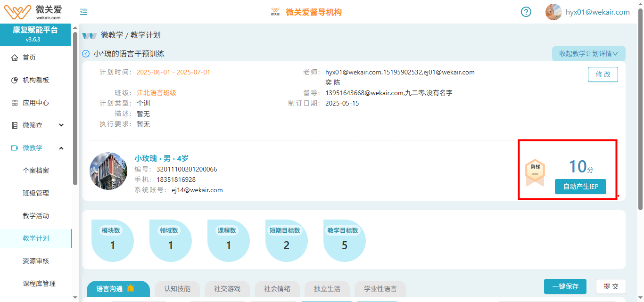Click the 自动产生IEP button
644x302 pixels.
pos(580,187)
